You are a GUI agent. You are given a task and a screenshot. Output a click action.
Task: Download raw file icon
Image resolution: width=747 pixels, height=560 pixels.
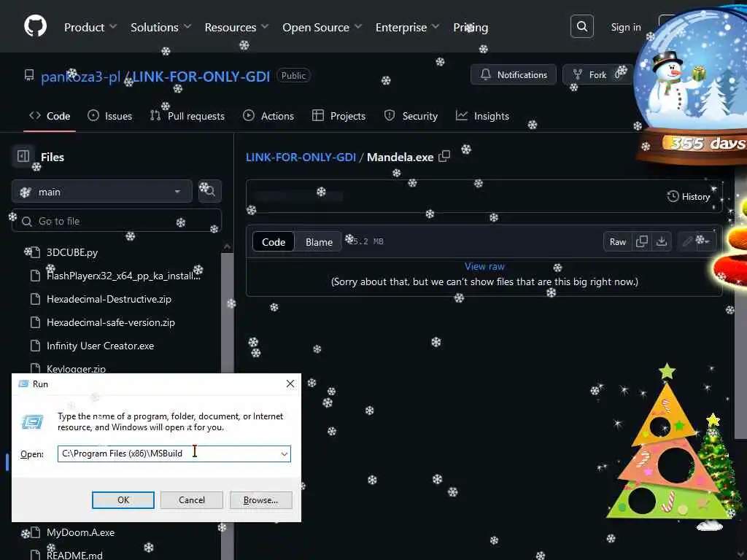pyautogui.click(x=661, y=241)
